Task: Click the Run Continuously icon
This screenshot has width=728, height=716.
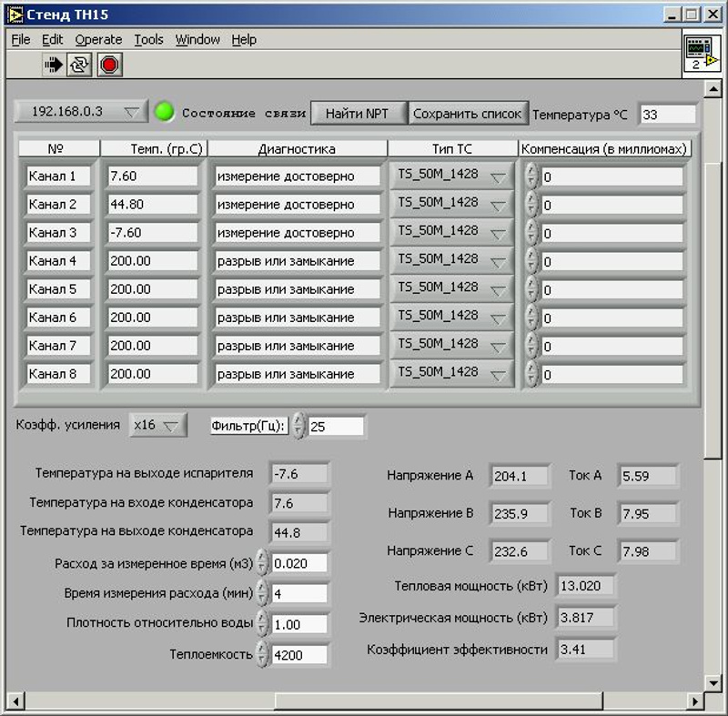Action: coord(80,65)
